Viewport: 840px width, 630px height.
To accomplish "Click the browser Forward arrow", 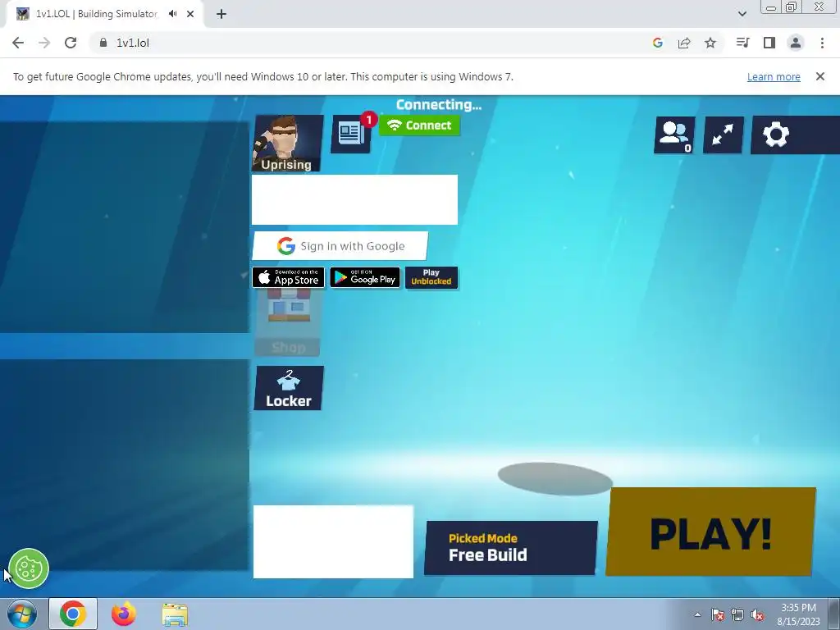I will [44, 43].
